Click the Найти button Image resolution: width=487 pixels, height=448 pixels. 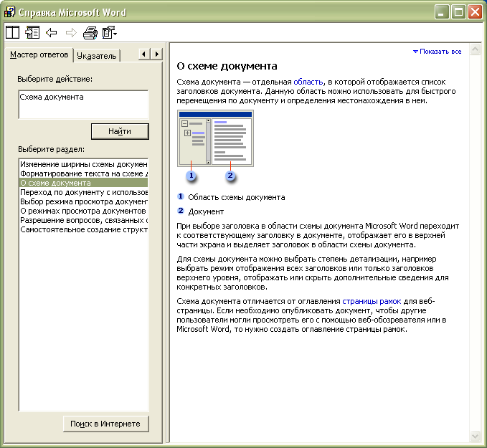point(120,131)
